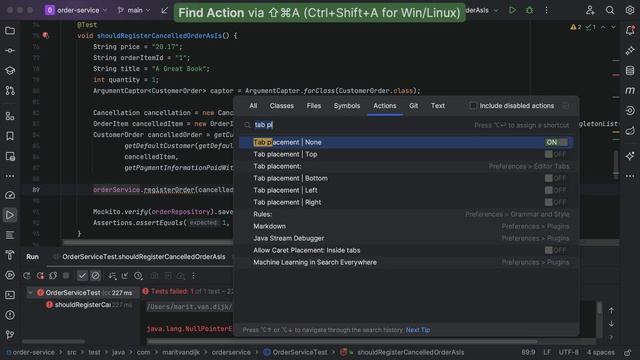The height and width of the screenshot is (360, 640).
Task: Open the more options dots in main toolbar
Action: [x=547, y=10]
